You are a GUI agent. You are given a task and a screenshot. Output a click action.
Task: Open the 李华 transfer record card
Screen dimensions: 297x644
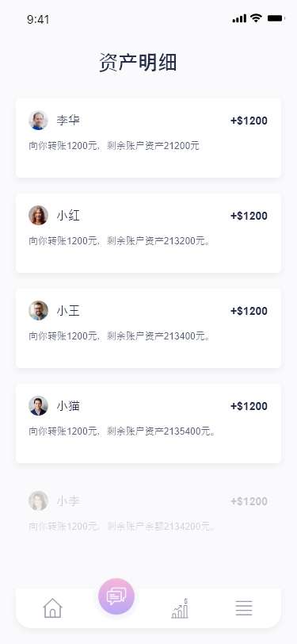149,137
